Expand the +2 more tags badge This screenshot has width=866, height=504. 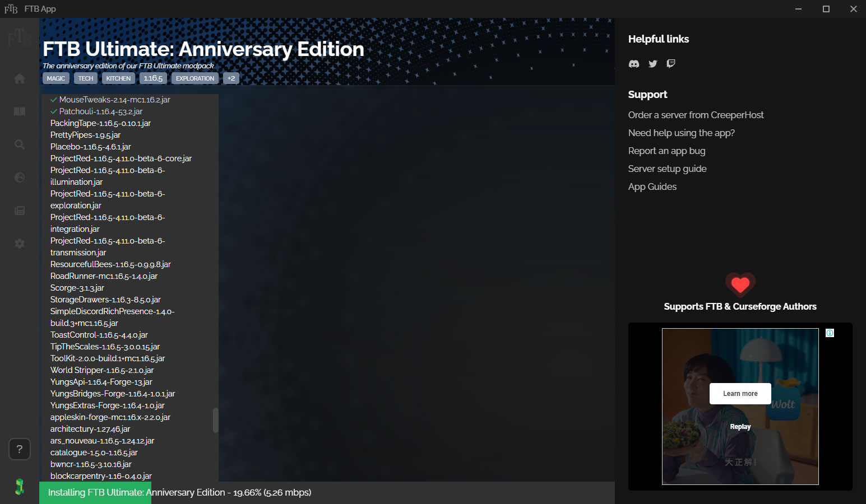click(x=231, y=78)
